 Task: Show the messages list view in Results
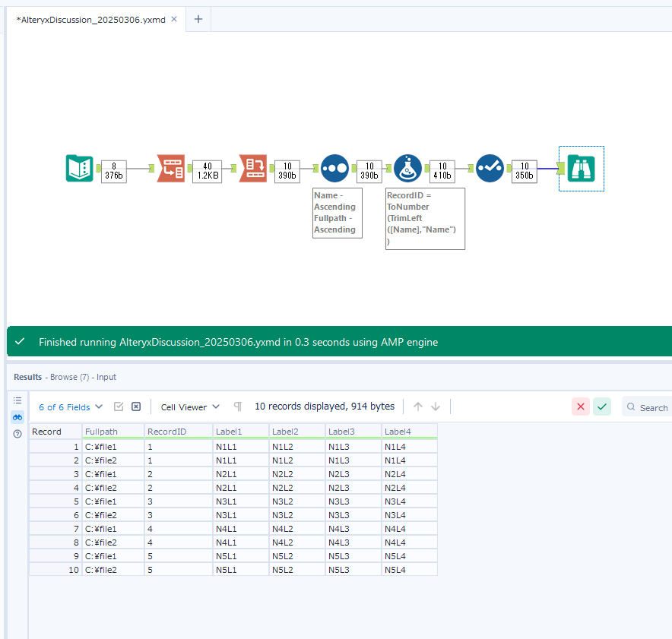point(17,400)
